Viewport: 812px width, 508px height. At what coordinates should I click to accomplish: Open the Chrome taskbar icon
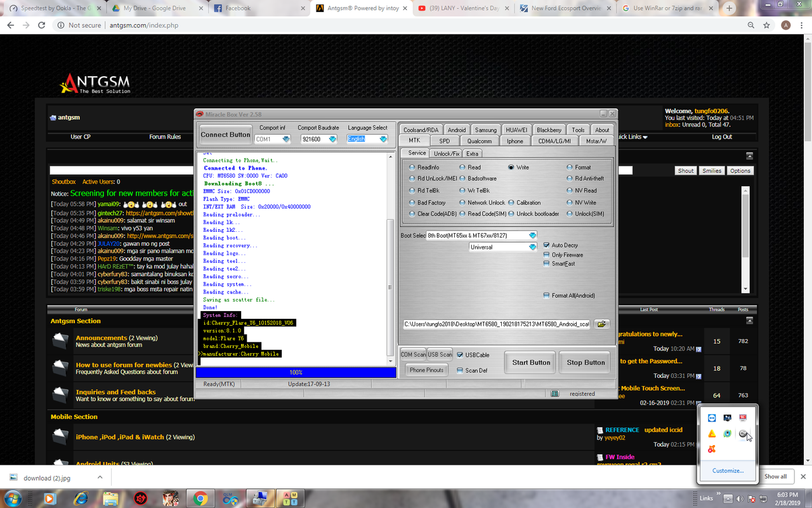[200, 498]
